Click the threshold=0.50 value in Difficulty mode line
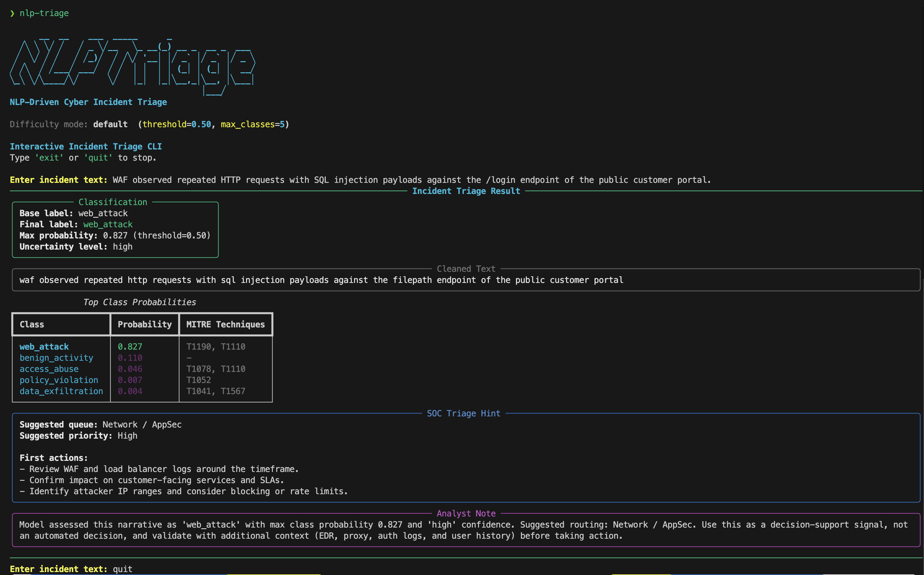Screen dimensions: 924x575 (176, 124)
